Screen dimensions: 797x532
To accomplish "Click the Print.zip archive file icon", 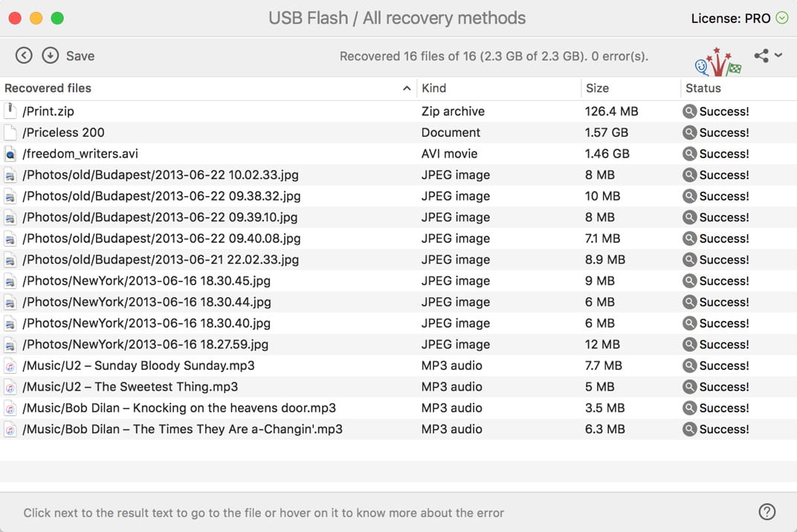I will (x=10, y=111).
